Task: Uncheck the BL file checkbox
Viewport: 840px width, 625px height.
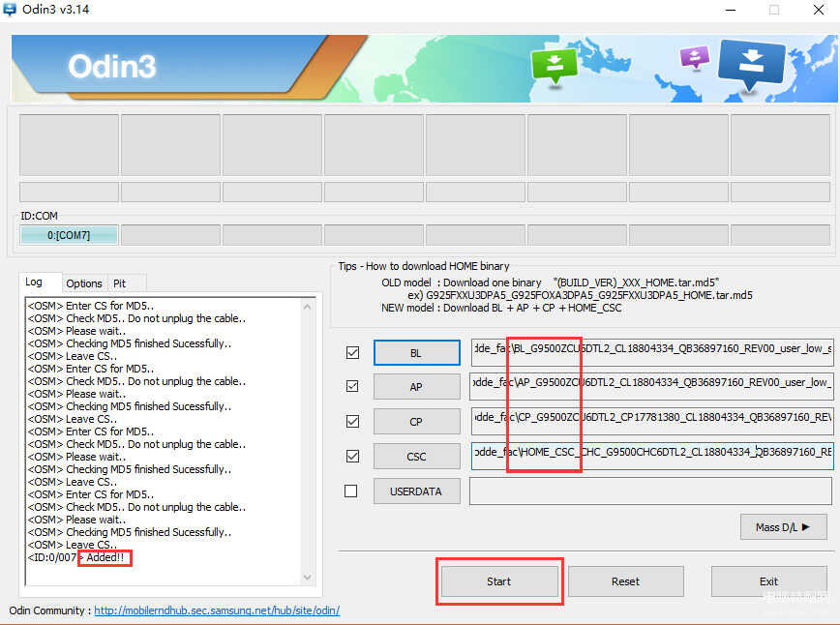Action: coord(352,353)
